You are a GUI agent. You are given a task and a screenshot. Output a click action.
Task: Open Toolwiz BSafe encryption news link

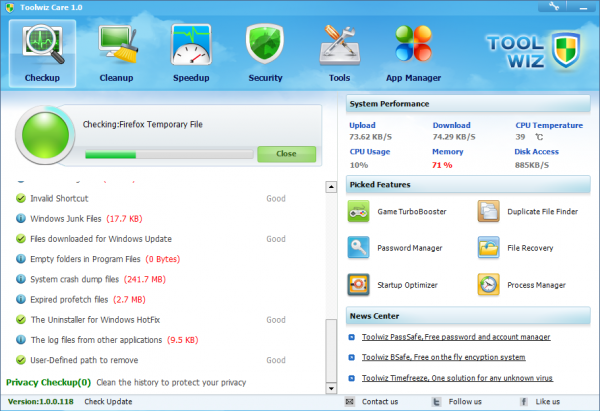(443, 357)
